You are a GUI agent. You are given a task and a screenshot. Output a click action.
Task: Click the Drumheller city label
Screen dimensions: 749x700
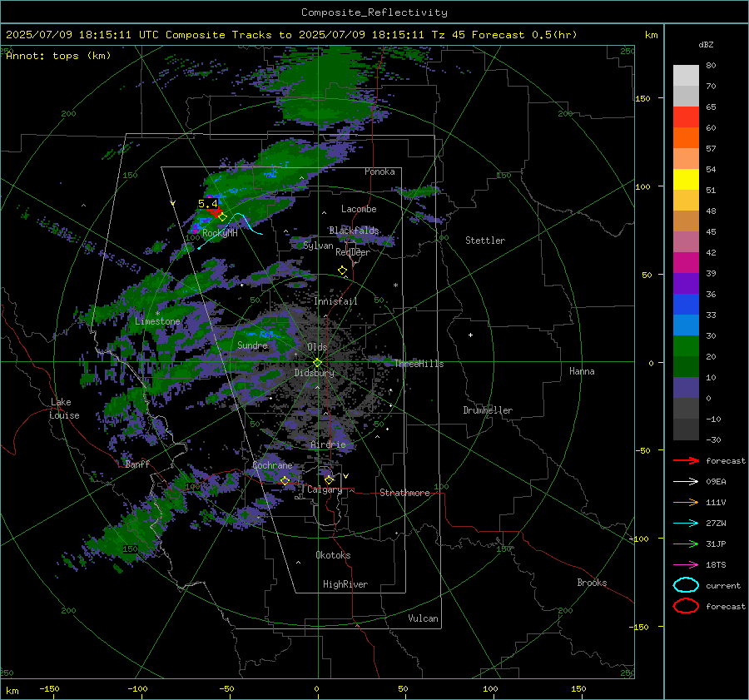coord(488,410)
